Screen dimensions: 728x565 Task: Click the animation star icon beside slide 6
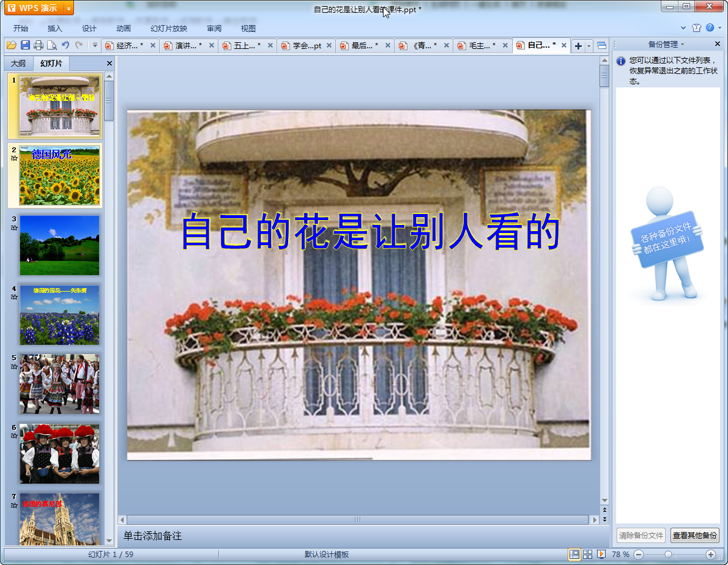[x=14, y=435]
